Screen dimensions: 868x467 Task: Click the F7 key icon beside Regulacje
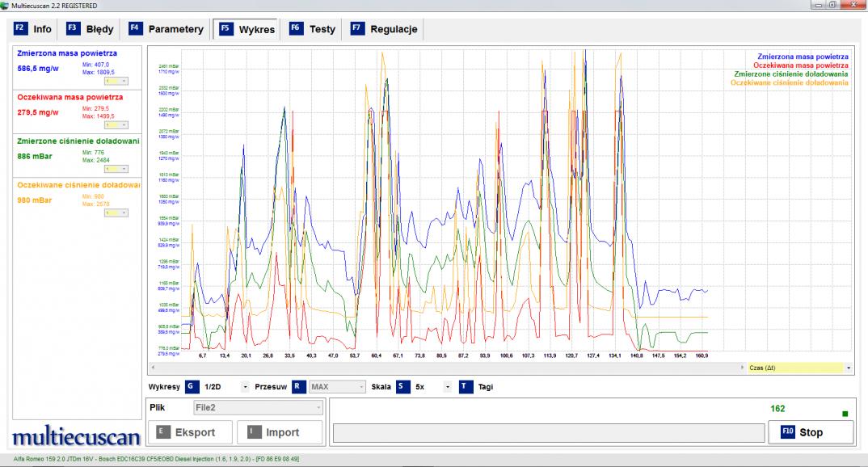pyautogui.click(x=356, y=29)
